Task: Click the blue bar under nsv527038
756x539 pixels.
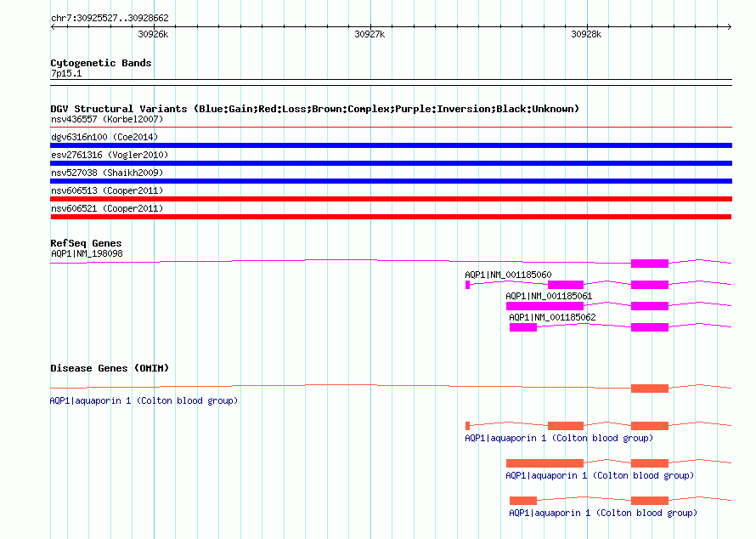Action: point(391,181)
